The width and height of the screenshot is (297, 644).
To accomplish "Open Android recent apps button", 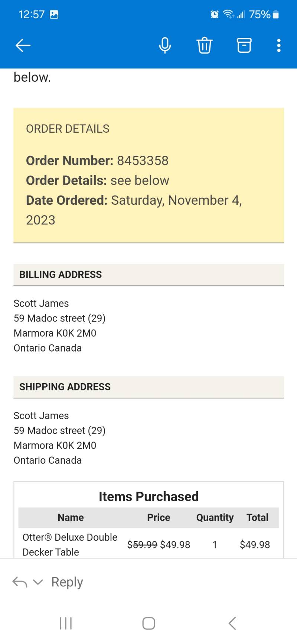I will click(66, 623).
